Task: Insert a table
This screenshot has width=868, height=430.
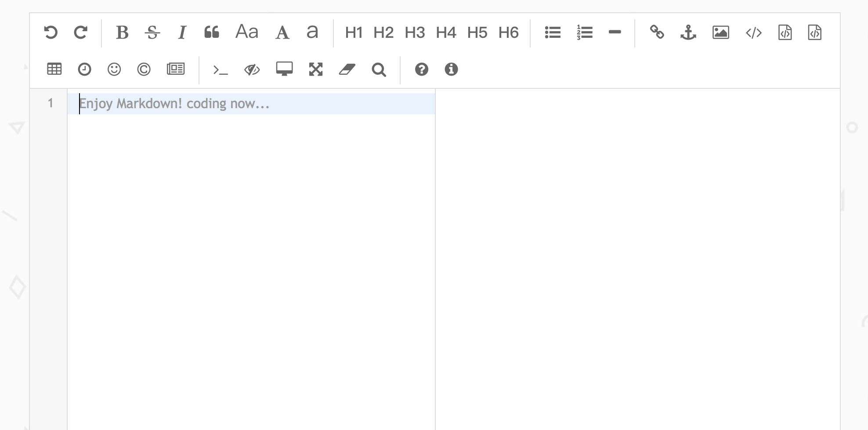Action: [x=54, y=69]
